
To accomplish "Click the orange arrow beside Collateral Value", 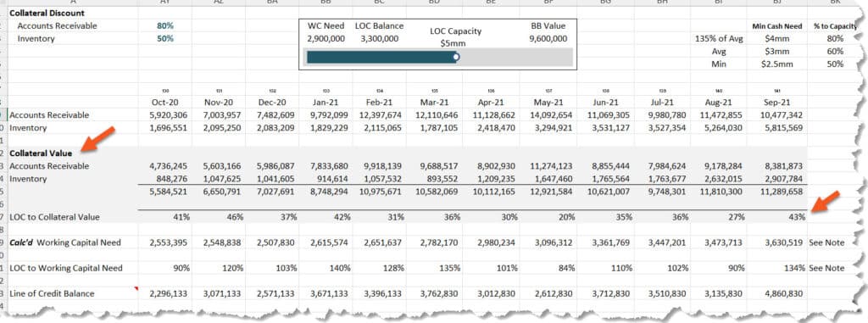I will coord(97,139).
